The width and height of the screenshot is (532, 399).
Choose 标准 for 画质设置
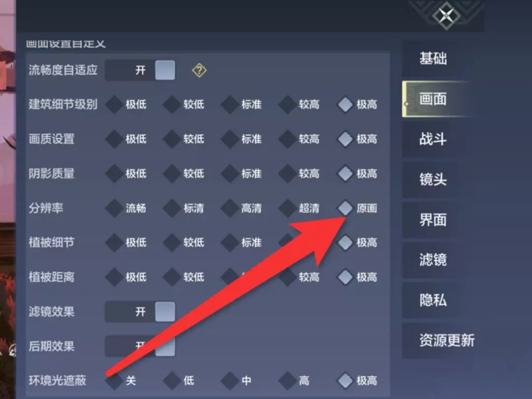pos(241,139)
